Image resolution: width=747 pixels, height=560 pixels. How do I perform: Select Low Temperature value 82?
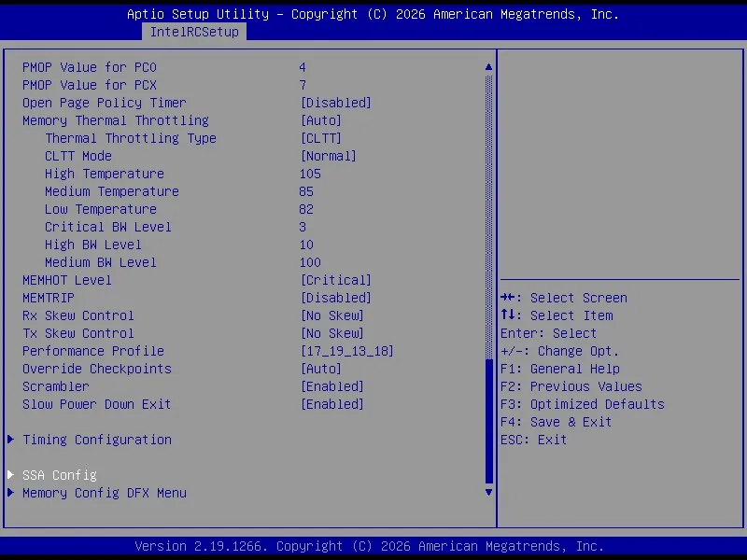click(306, 209)
